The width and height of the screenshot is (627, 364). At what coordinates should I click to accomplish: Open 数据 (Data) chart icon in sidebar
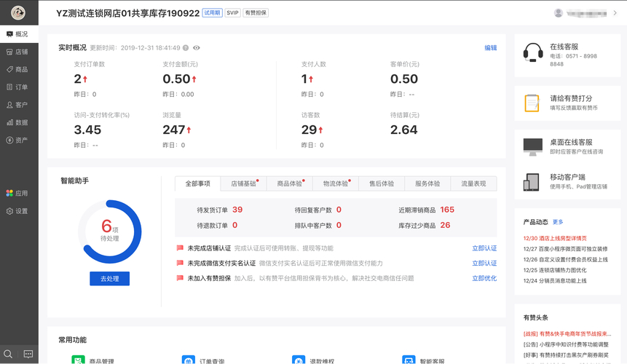[x=10, y=122]
